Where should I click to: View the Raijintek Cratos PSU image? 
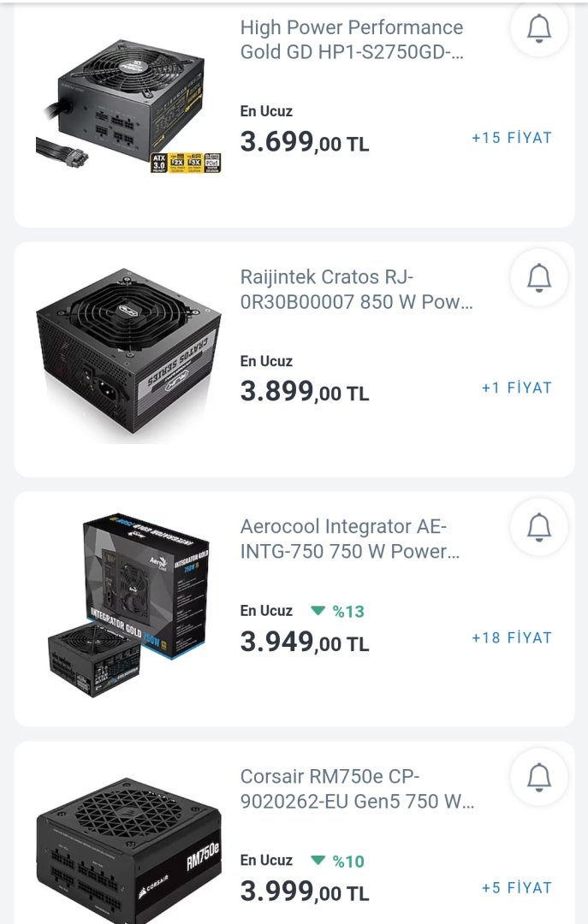[128, 355]
